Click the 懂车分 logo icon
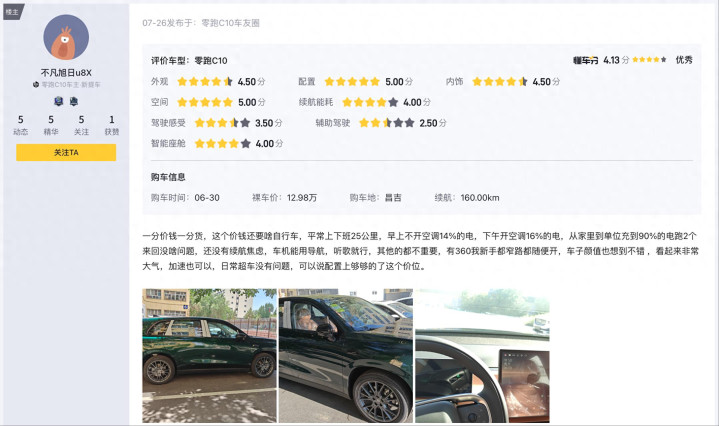Image resolution: width=719 pixels, height=426 pixels. pos(586,60)
